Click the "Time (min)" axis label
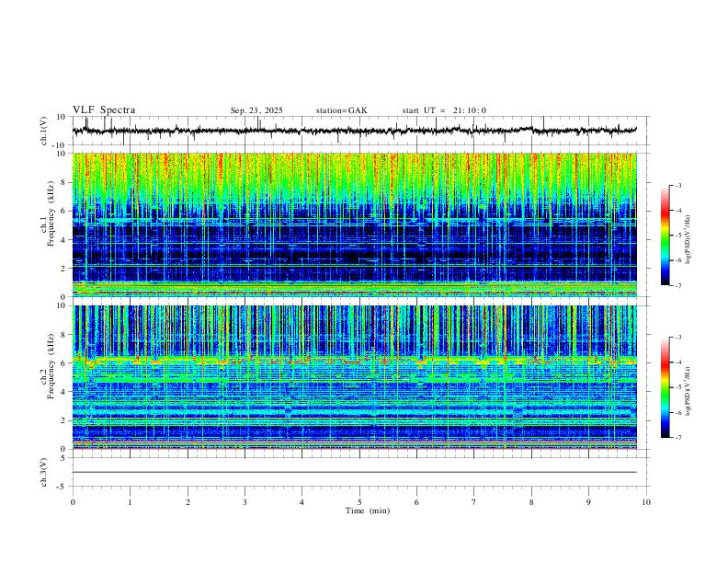 click(368, 511)
